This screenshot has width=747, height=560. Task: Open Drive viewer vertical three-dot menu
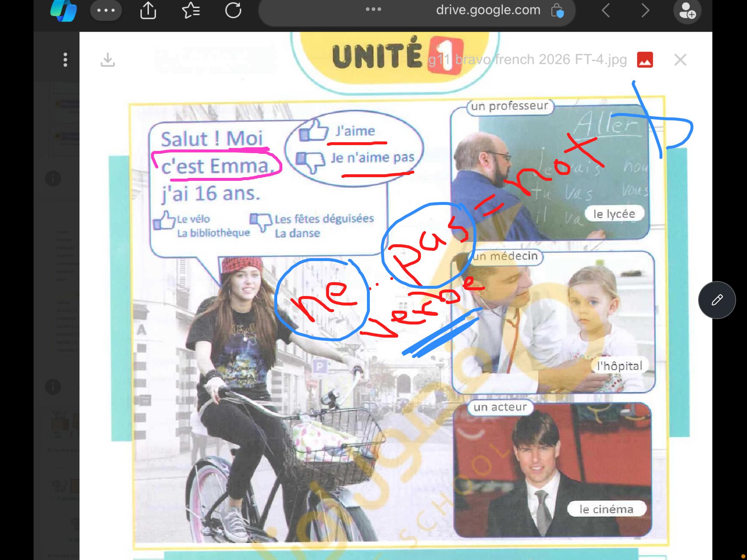[65, 60]
